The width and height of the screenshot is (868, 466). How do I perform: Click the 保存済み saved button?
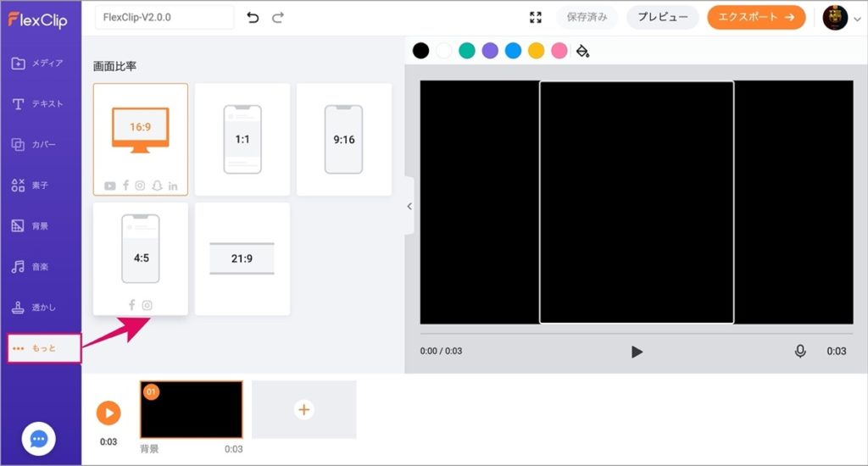click(x=587, y=17)
